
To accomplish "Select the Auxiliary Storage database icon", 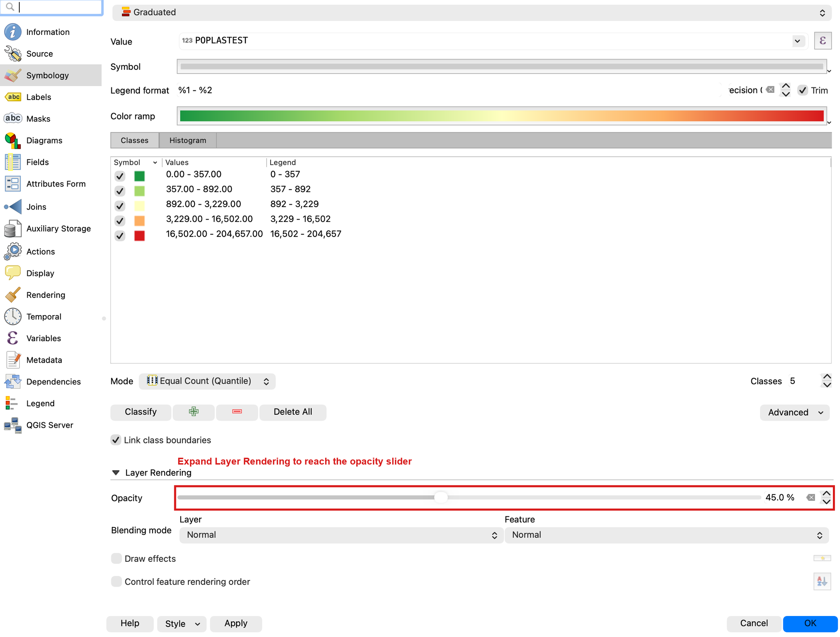I will tap(13, 229).
